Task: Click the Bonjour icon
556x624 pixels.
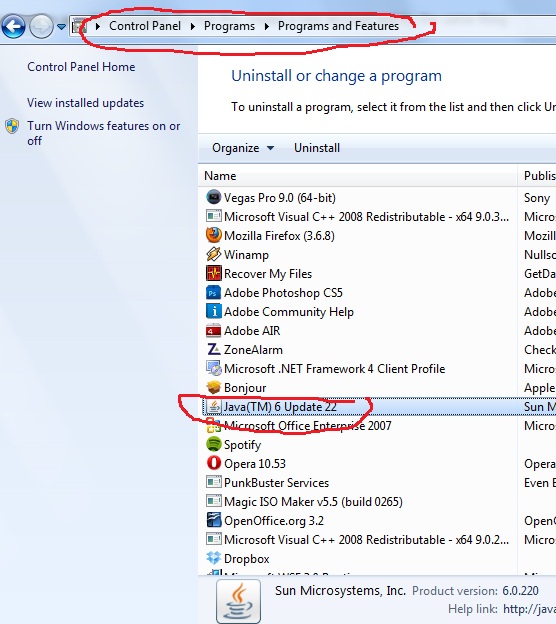Action: (214, 387)
